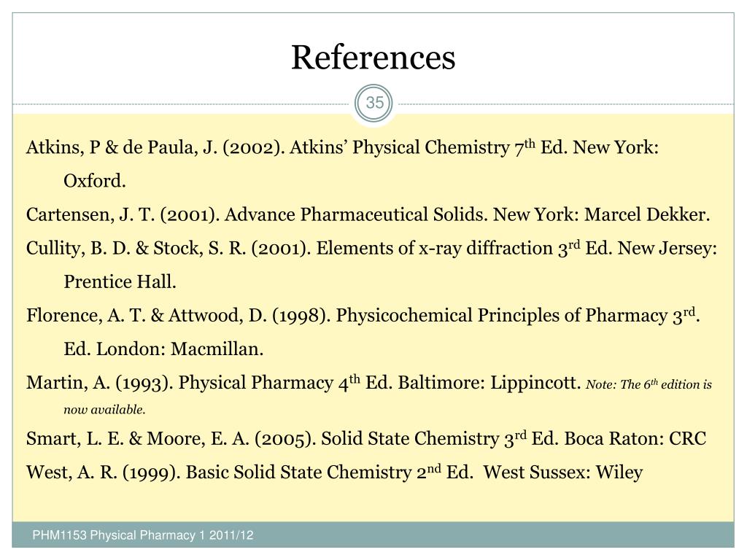This screenshot has width=747, height=560.
Task: Select the Smart and Moore reference line
Action: pos(366,438)
